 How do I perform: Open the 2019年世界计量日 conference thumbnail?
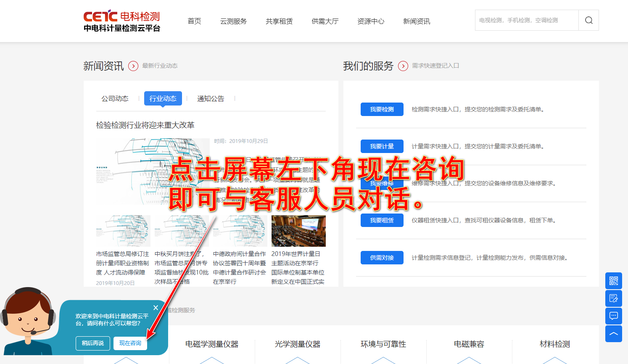click(298, 231)
